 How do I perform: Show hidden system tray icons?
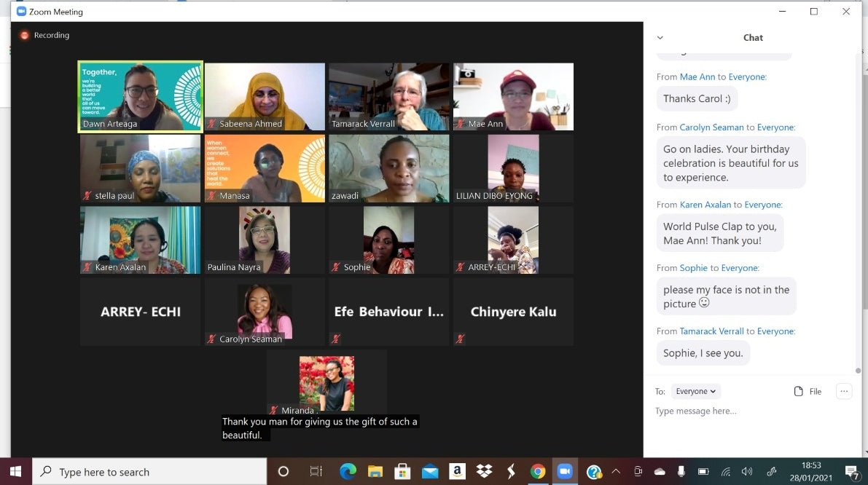[x=616, y=471]
